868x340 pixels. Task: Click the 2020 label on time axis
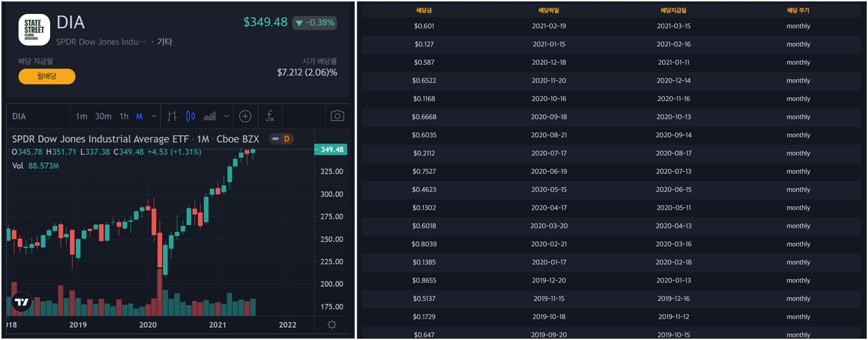click(x=147, y=325)
